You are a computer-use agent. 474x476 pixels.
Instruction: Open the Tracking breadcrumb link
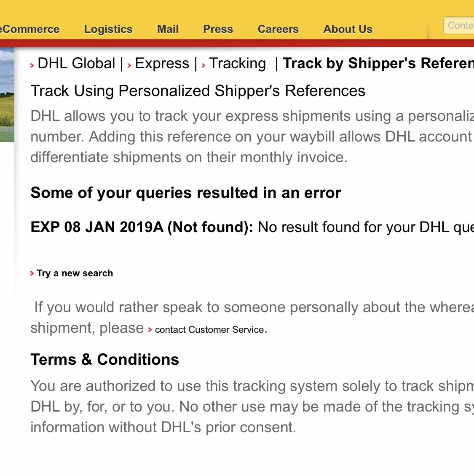click(238, 64)
